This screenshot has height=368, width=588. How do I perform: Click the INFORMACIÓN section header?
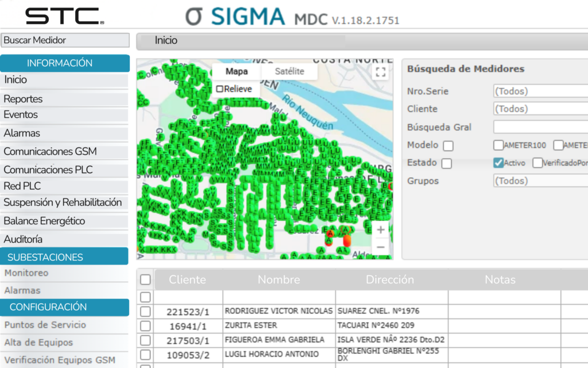click(65, 63)
